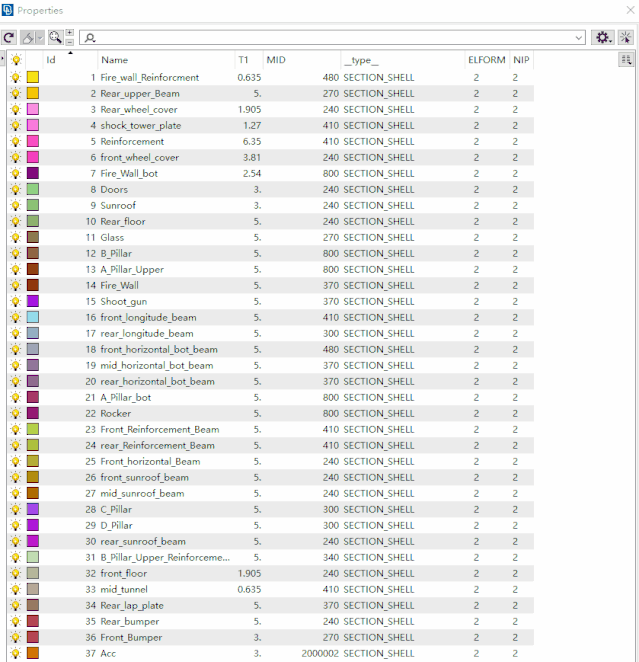Viewport: 639px width, 662px height.
Task: Click the small minus collapse-all button
Action: (x=70, y=42)
